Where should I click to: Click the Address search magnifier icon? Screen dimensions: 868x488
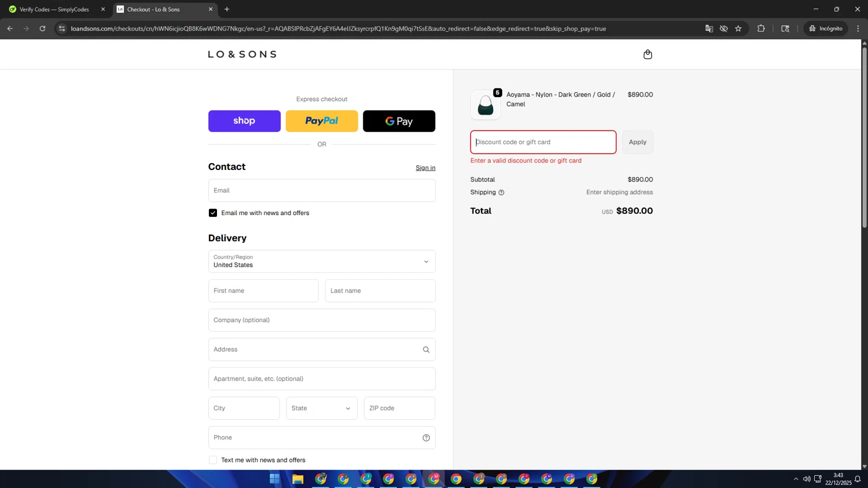(426, 350)
